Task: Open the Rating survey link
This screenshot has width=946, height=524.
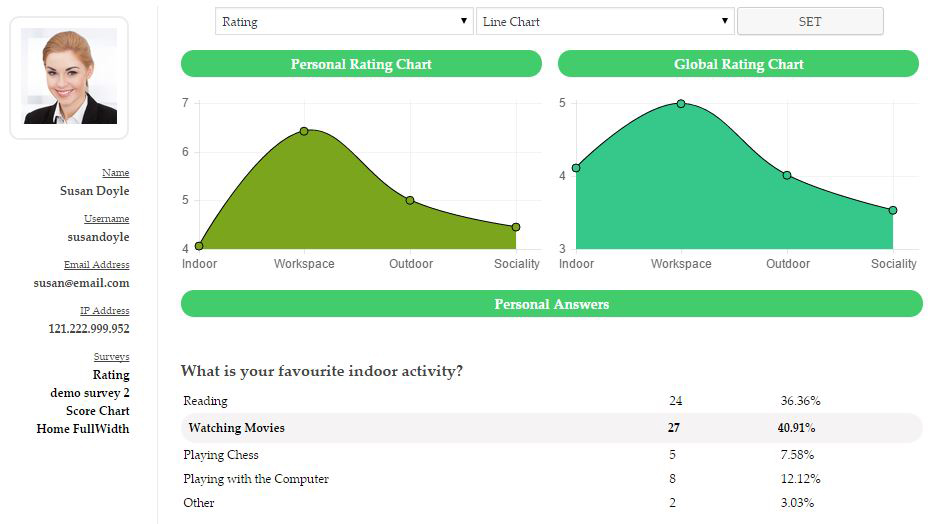Action: pos(111,375)
